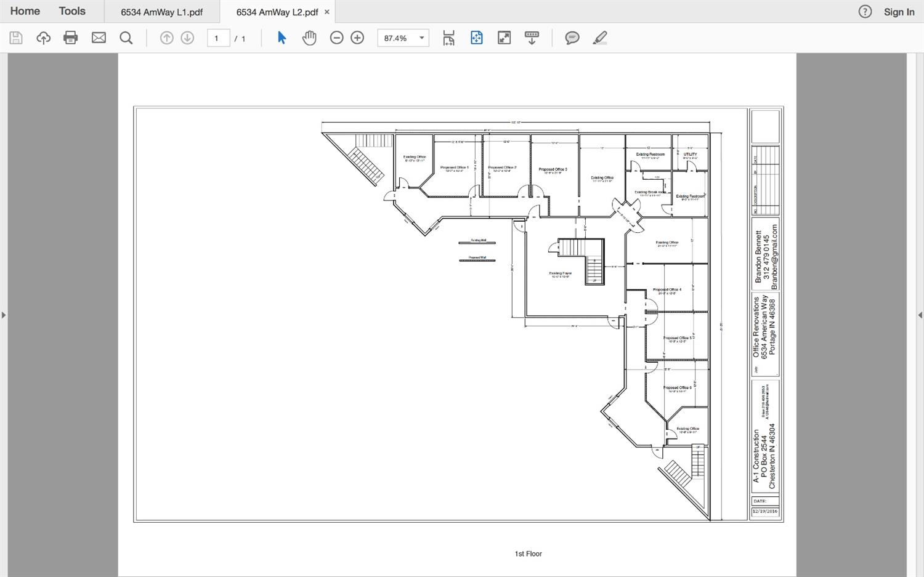Select the Hand pan tool
Viewport: 924px width, 577px height.
pyautogui.click(x=309, y=38)
